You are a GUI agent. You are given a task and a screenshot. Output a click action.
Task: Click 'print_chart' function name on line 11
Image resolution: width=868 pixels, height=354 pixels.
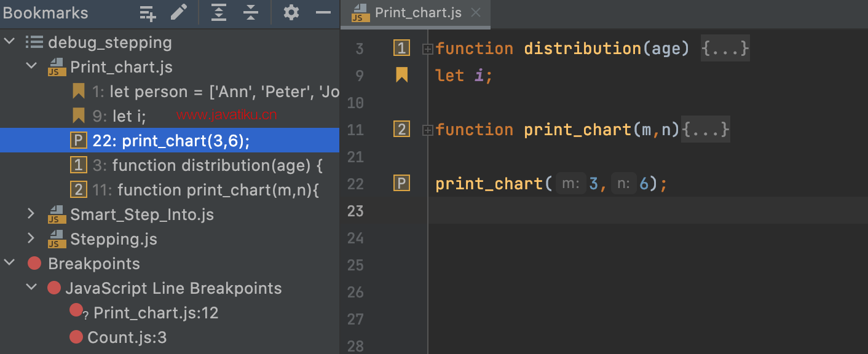(x=578, y=130)
